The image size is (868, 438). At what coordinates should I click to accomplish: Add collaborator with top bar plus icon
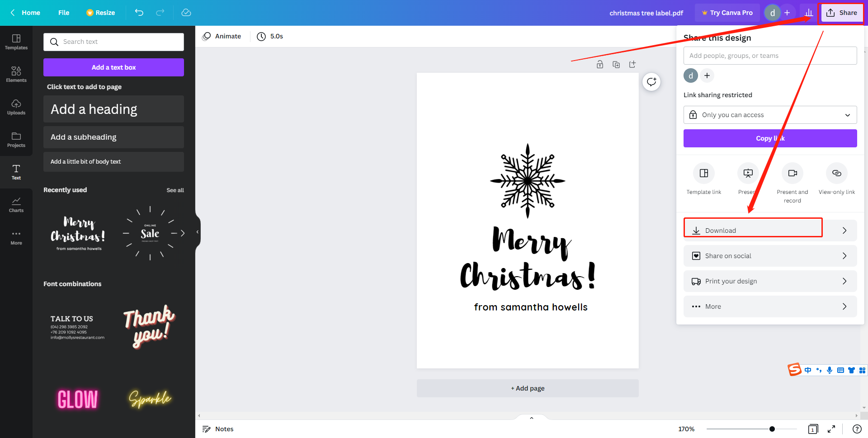tap(787, 13)
